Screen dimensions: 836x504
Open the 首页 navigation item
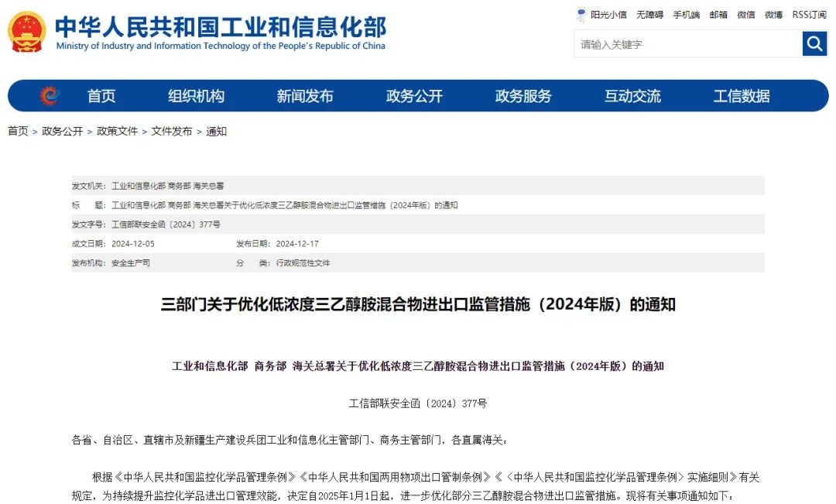pyautogui.click(x=101, y=96)
